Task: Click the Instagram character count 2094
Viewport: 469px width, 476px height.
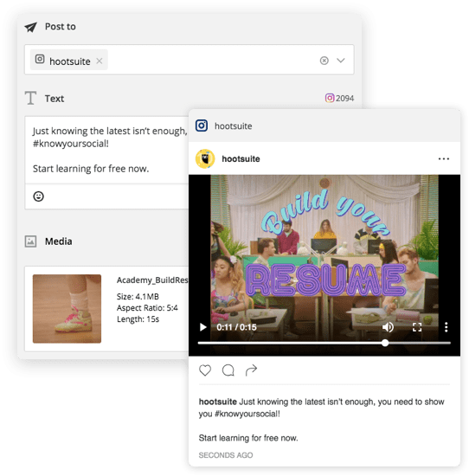Action: click(339, 98)
